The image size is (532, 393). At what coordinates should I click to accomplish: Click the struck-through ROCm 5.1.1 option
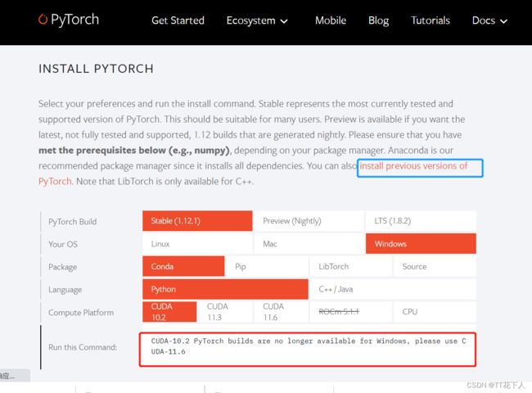tap(351, 312)
